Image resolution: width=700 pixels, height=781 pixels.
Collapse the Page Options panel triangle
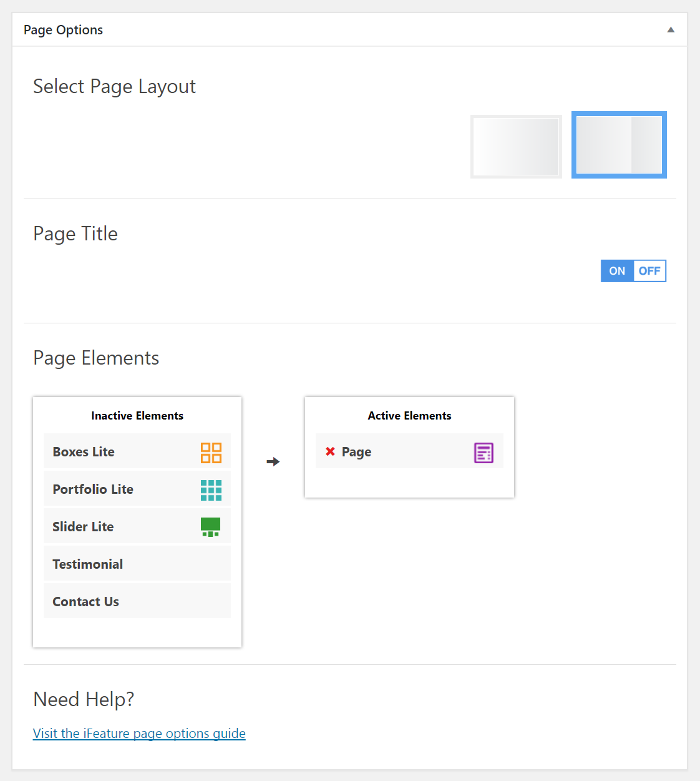[671, 29]
